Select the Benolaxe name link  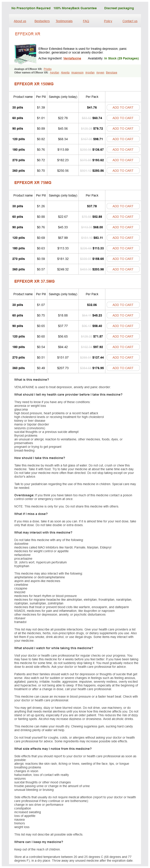tap(112, 73)
